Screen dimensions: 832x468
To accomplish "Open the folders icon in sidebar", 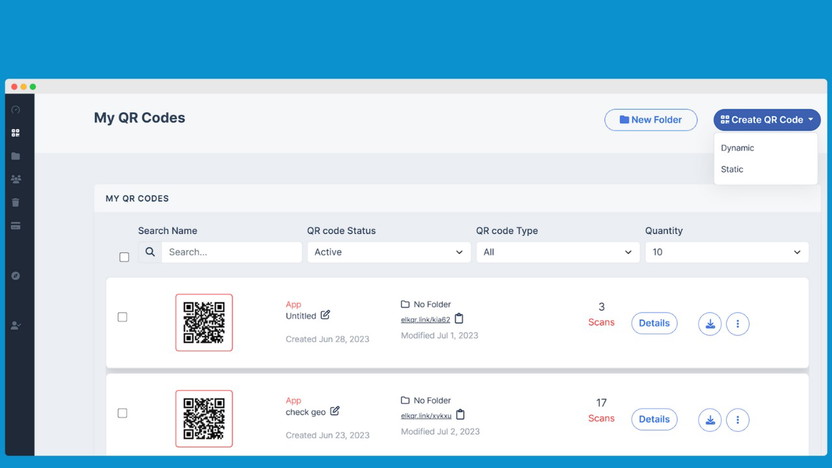I will 15,156.
